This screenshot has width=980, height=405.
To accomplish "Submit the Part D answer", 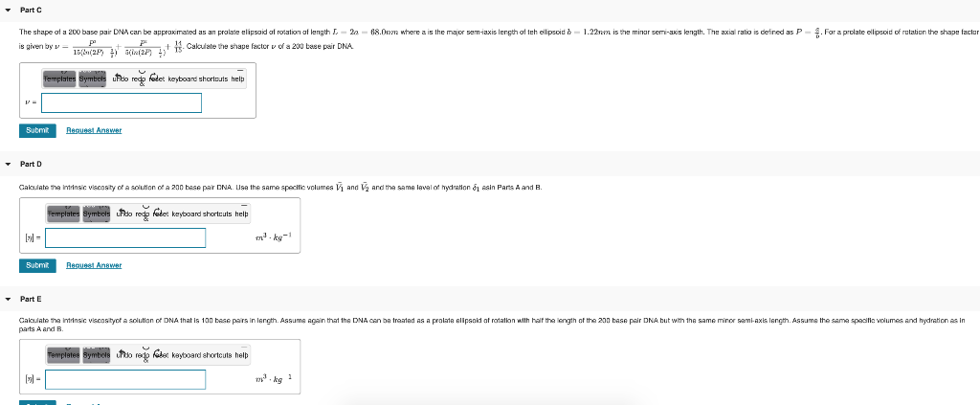I will 37,265.
